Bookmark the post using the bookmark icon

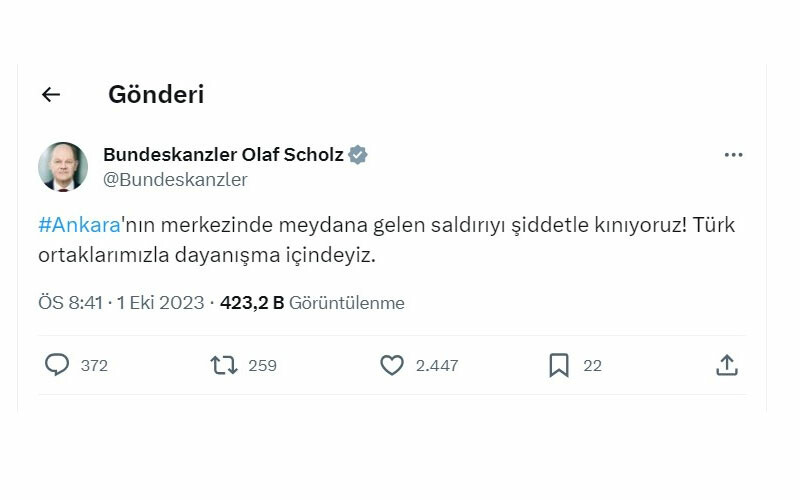[559, 365]
